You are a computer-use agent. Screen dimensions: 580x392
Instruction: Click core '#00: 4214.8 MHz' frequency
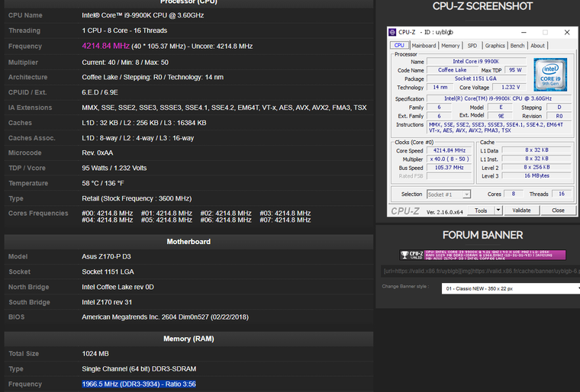(x=108, y=214)
